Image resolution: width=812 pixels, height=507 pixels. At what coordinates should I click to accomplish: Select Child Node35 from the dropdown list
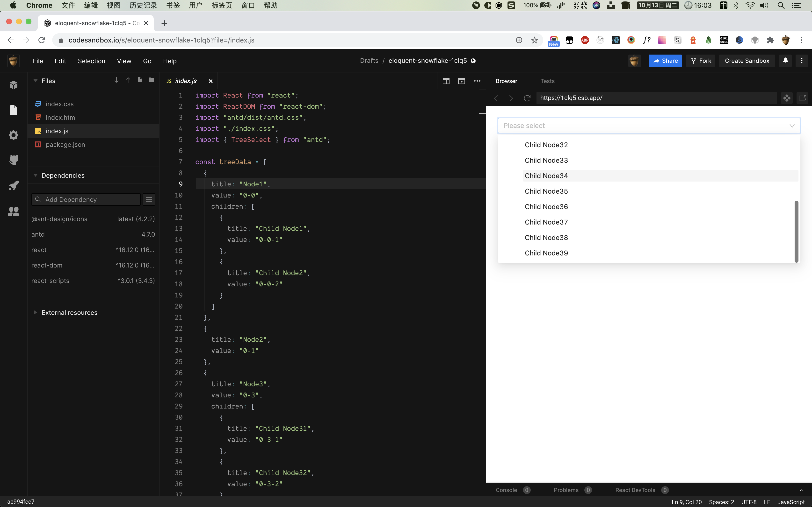tap(546, 191)
